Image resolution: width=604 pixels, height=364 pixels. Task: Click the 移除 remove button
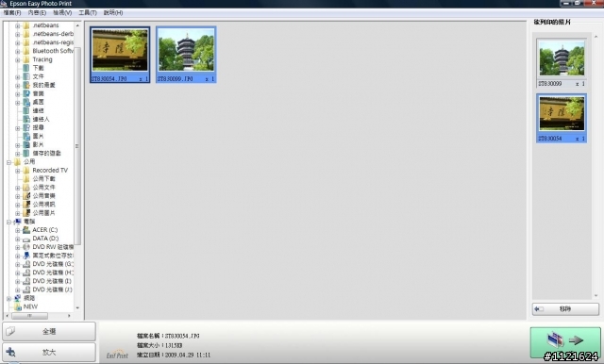pos(565,309)
